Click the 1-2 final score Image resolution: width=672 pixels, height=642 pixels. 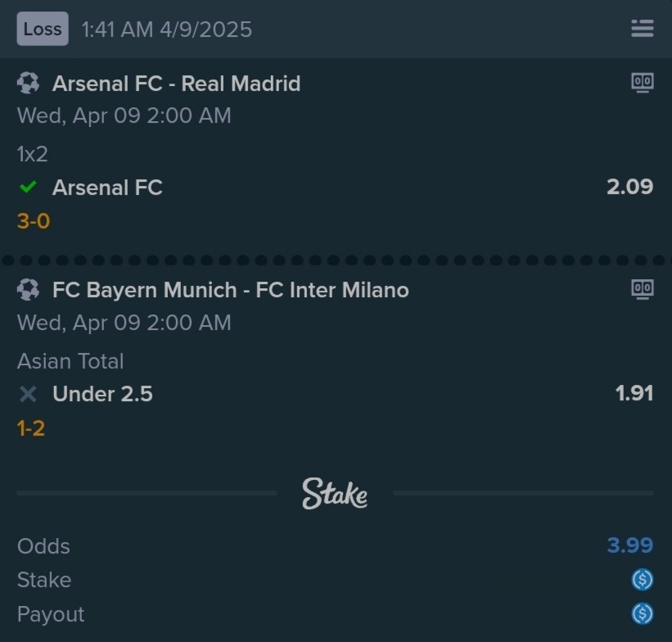click(31, 428)
